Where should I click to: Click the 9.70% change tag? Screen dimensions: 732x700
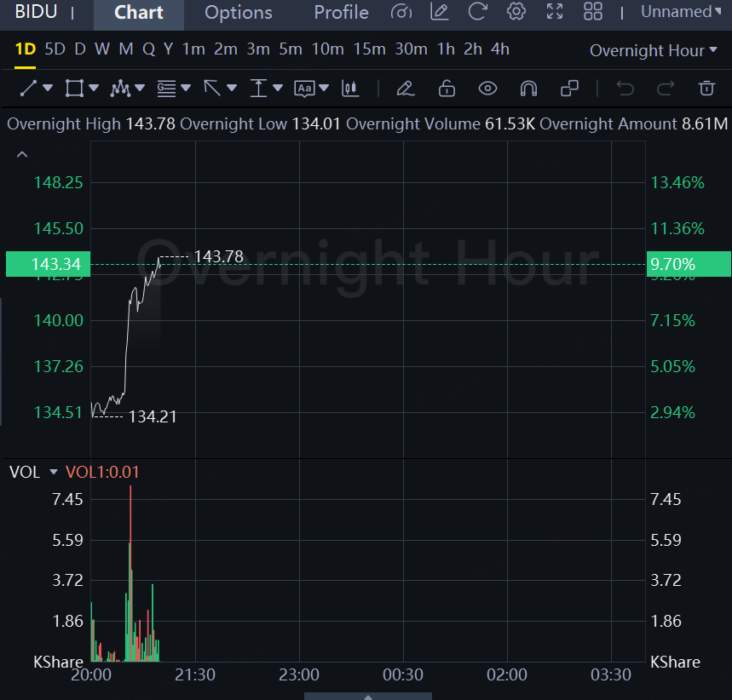tap(689, 264)
